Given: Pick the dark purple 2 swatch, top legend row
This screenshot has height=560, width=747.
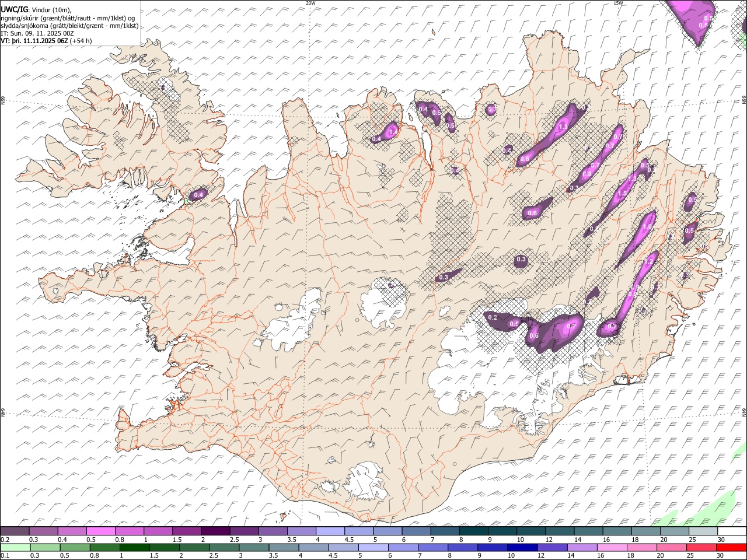Looking at the screenshot, I should point(215,531).
